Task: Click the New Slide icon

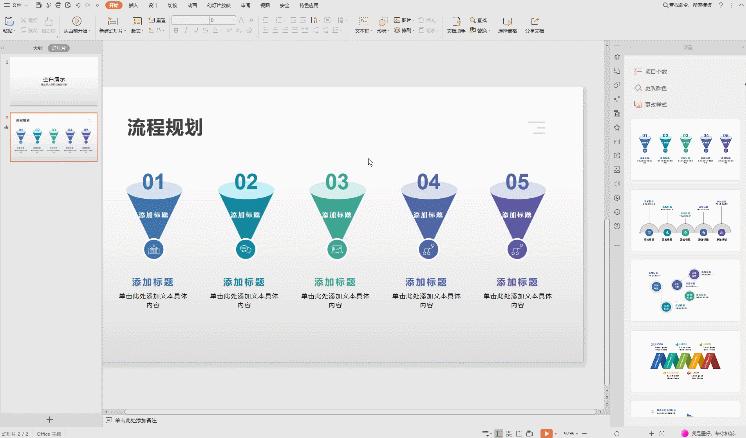Action: click(x=112, y=21)
